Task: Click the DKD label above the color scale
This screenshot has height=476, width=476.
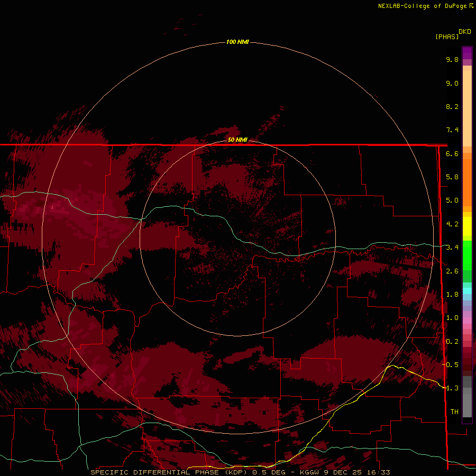Action: pos(465,32)
